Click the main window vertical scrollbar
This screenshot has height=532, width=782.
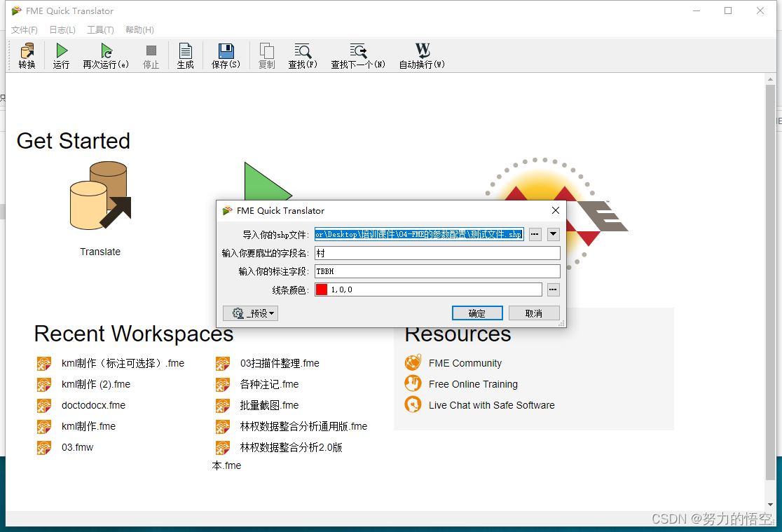771,282
